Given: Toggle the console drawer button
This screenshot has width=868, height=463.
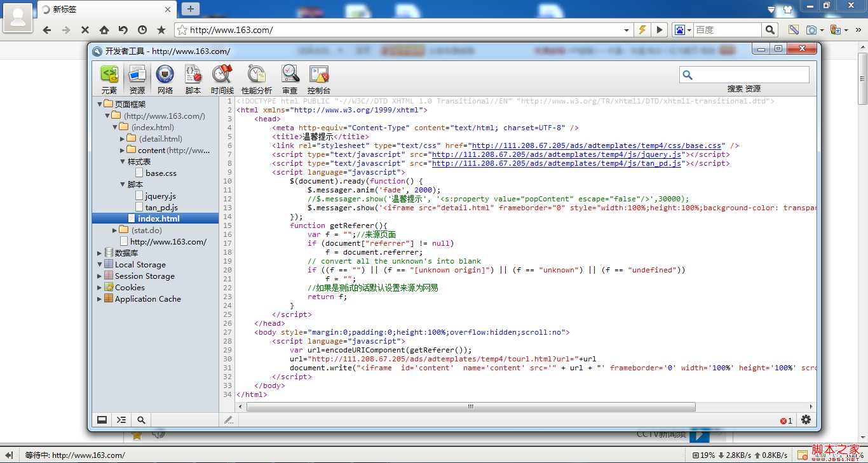Looking at the screenshot, I should point(121,420).
